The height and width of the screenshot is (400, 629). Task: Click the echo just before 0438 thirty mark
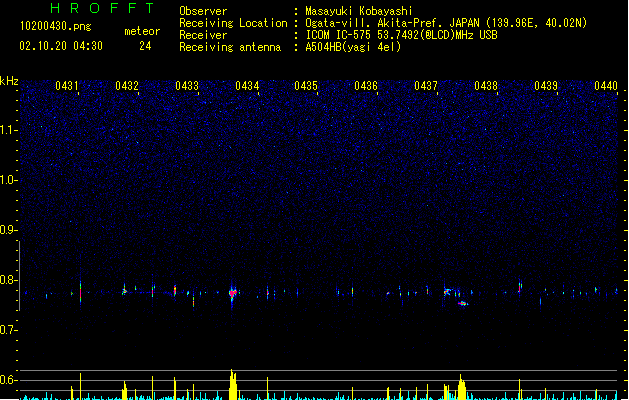(520, 286)
